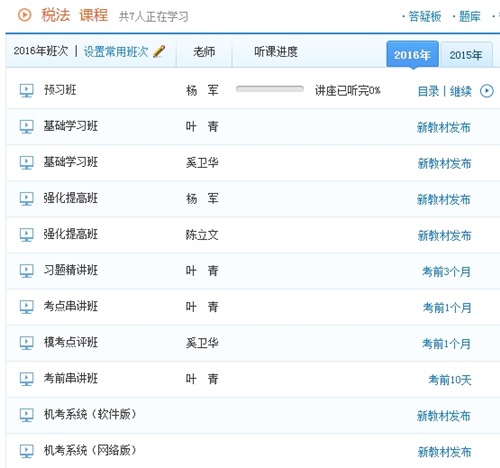Click the 2016年班次 label
Screen dimensions: 500x468
coord(41,51)
